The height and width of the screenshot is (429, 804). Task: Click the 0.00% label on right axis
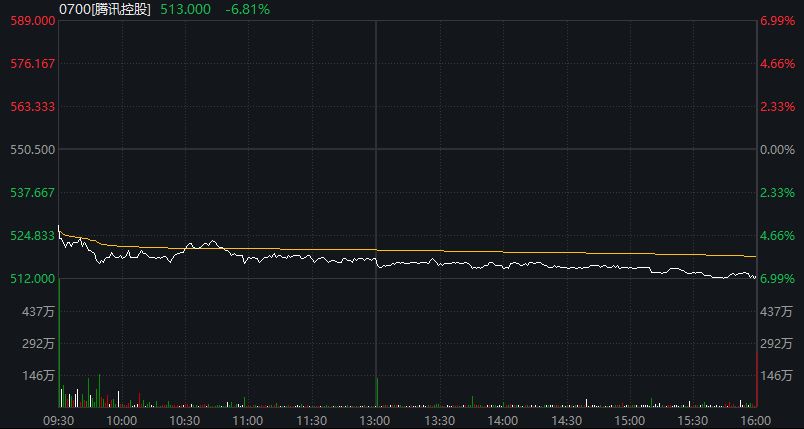pos(777,149)
